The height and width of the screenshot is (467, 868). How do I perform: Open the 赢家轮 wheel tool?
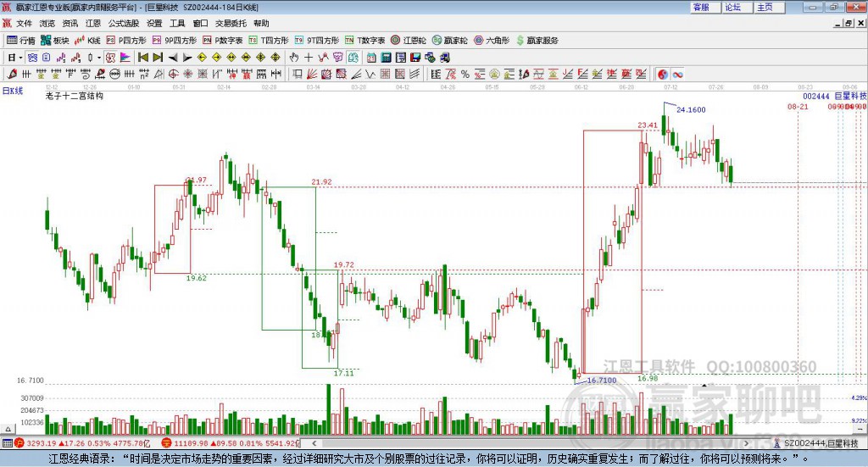click(x=450, y=41)
